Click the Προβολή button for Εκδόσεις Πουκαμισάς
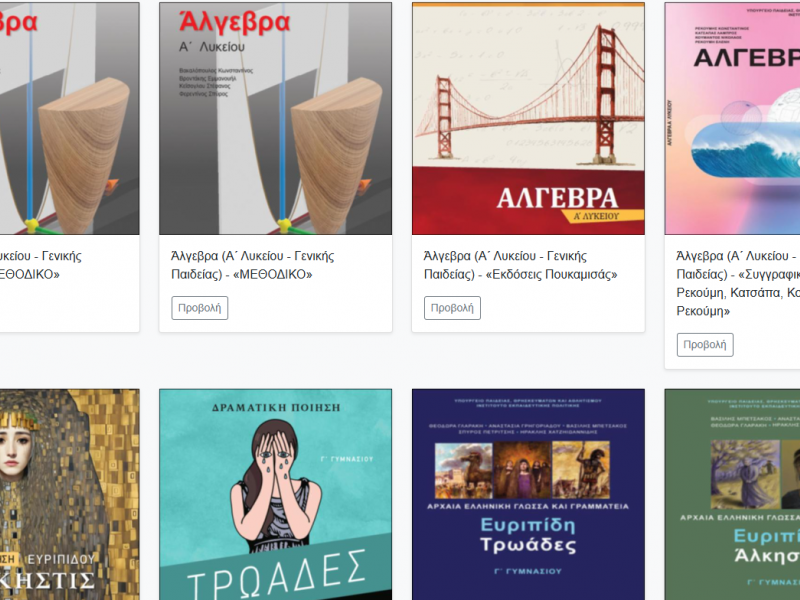The height and width of the screenshot is (600, 800). 452,308
